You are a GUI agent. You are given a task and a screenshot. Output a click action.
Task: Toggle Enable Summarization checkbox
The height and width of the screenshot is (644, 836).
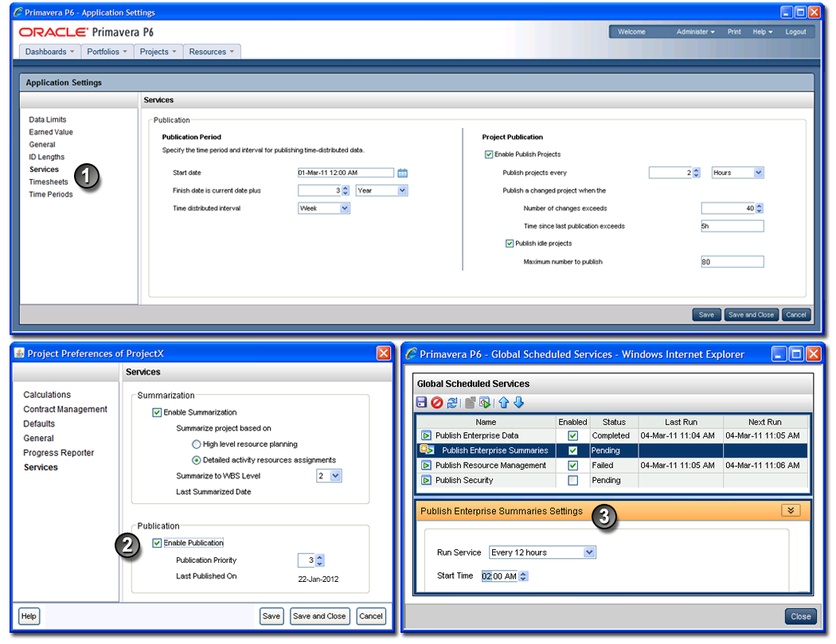157,412
